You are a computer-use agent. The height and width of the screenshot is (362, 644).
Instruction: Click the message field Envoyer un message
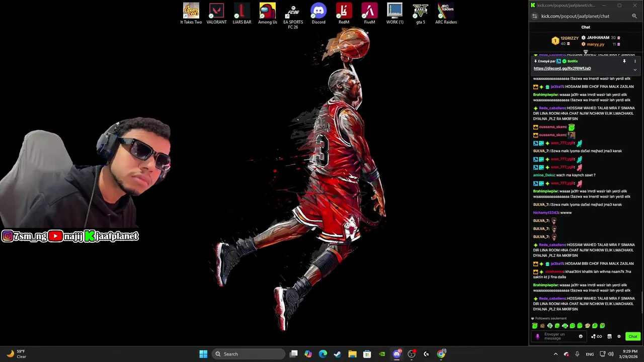(x=558, y=336)
